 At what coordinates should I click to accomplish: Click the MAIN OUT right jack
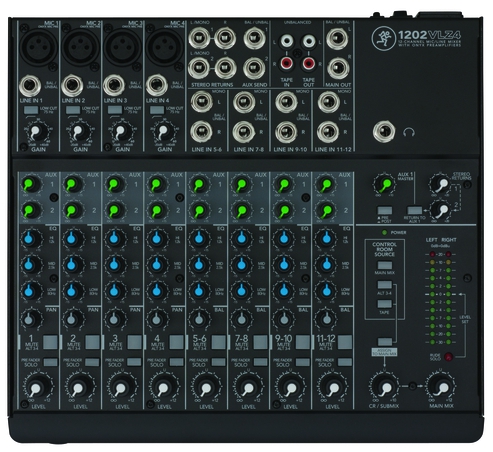point(338,68)
